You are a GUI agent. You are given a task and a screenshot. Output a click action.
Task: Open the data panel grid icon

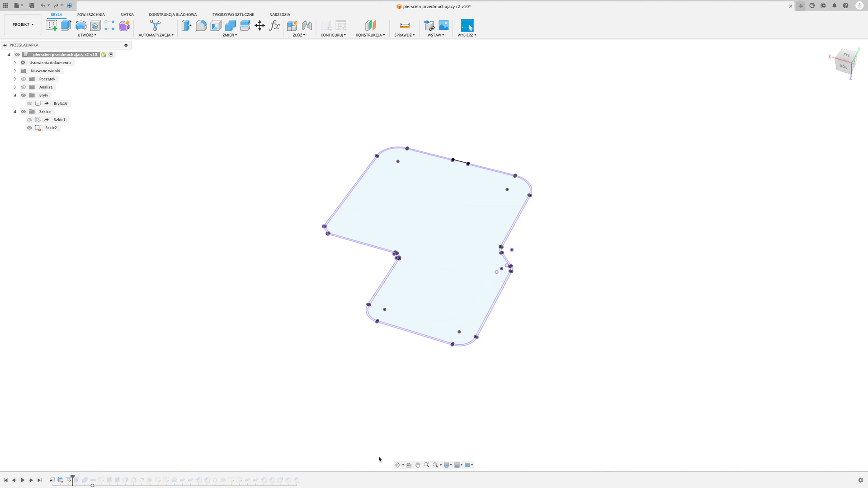[x=5, y=5]
